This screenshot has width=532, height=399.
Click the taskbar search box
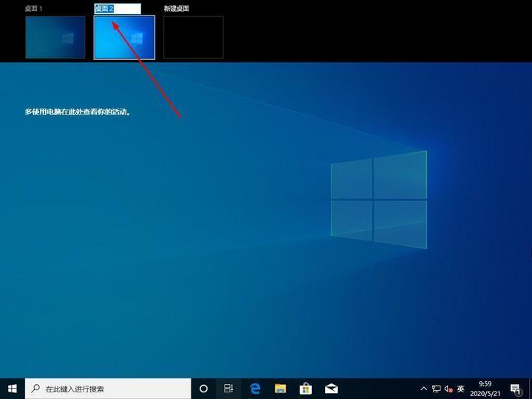pyautogui.click(x=109, y=388)
